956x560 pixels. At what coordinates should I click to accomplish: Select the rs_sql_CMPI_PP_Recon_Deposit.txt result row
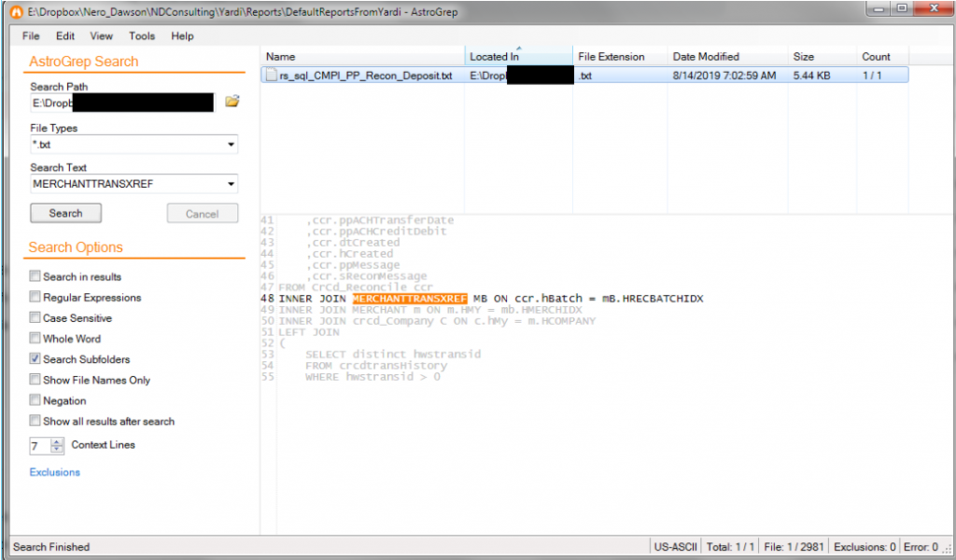(x=584, y=76)
